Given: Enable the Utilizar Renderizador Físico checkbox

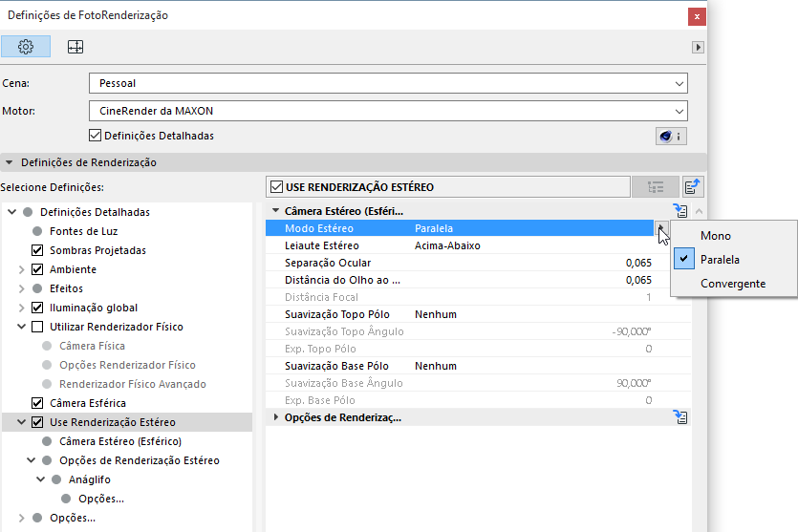Looking at the screenshot, I should pos(37,327).
